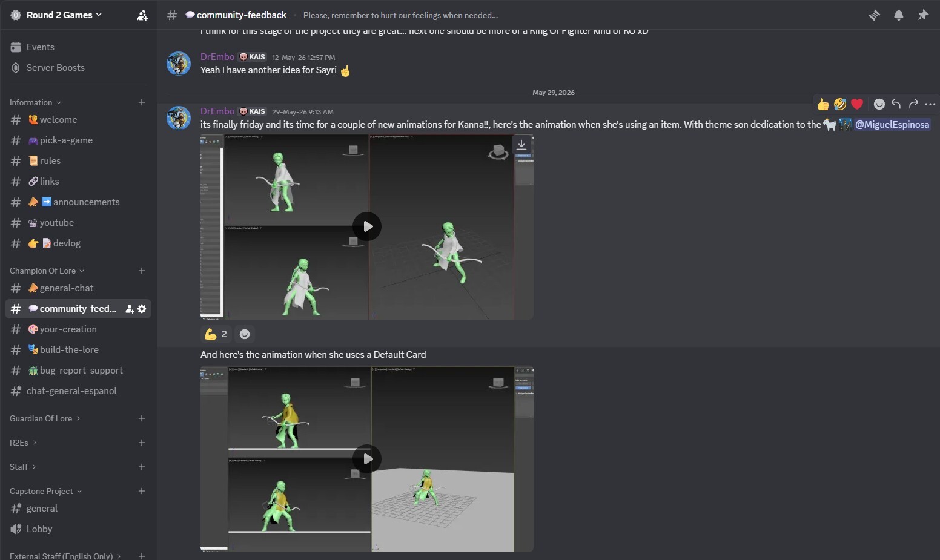Collapse the Information category
This screenshot has height=560, width=940.
pos(35,102)
